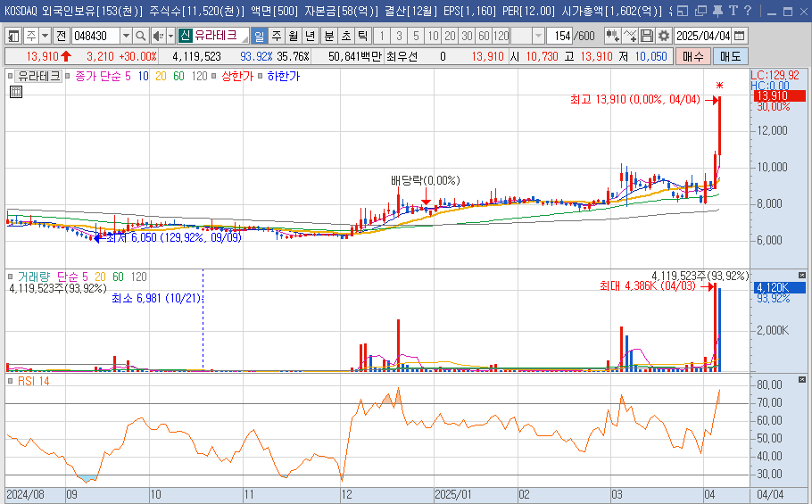Open the custom interval combo box dropdown

coord(538,36)
